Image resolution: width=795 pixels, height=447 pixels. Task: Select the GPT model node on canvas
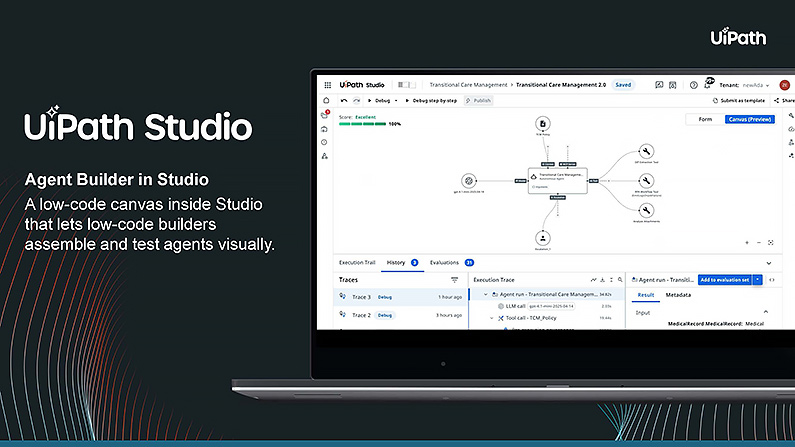tap(469, 180)
